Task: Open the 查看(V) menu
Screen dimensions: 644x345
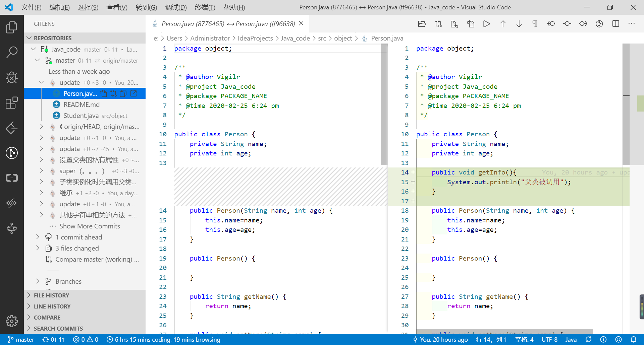Action: pos(117,7)
